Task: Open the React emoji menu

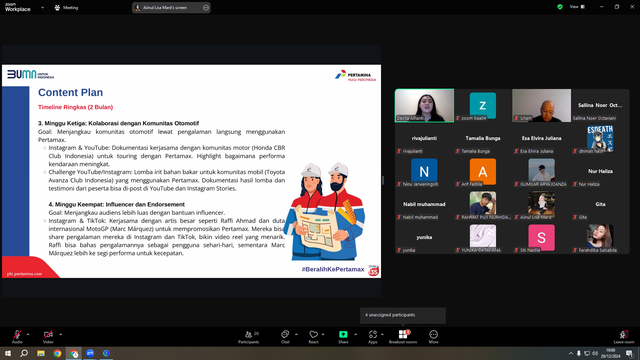Action: [313, 337]
